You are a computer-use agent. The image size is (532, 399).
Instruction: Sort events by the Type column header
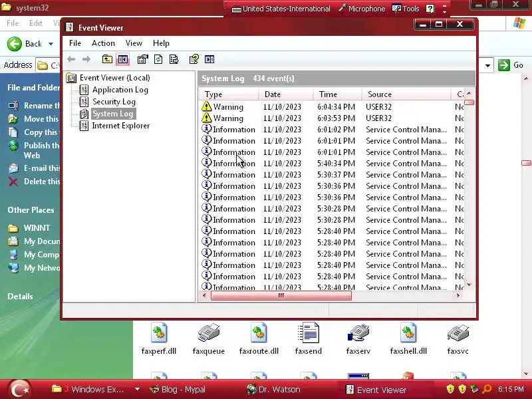point(229,94)
